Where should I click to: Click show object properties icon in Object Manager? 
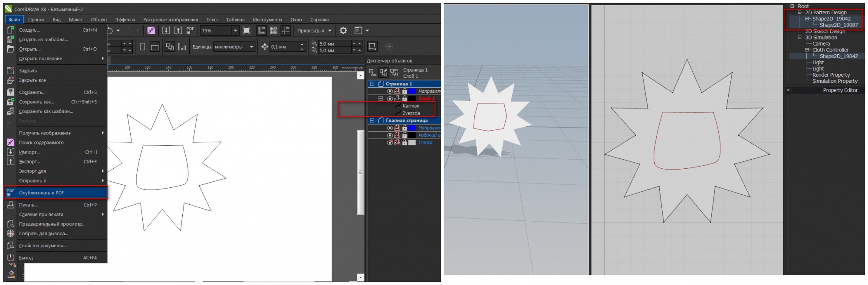point(372,72)
